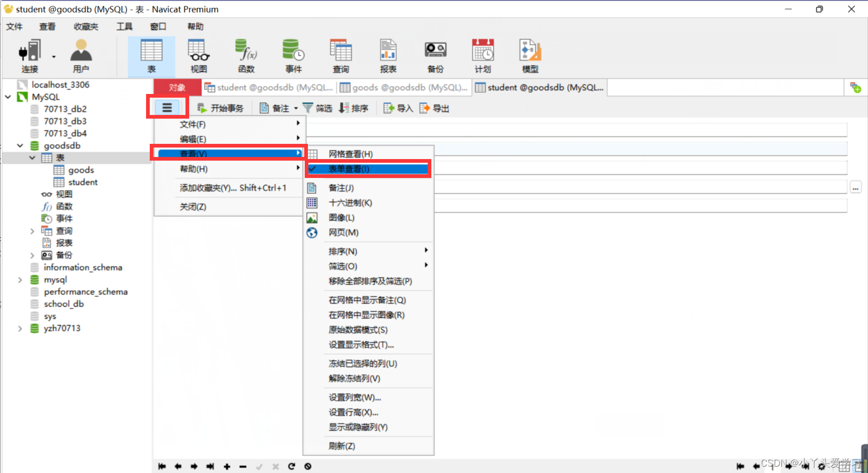Choose 十六进制(K) hex view in submenu
The image size is (868, 473).
[368, 203]
